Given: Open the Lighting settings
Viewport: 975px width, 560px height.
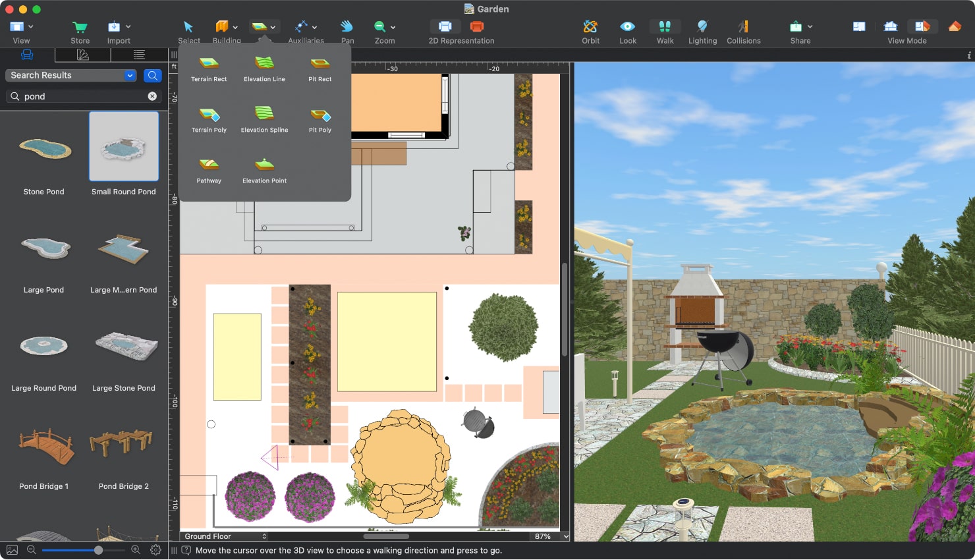Looking at the screenshot, I should coord(702,31).
